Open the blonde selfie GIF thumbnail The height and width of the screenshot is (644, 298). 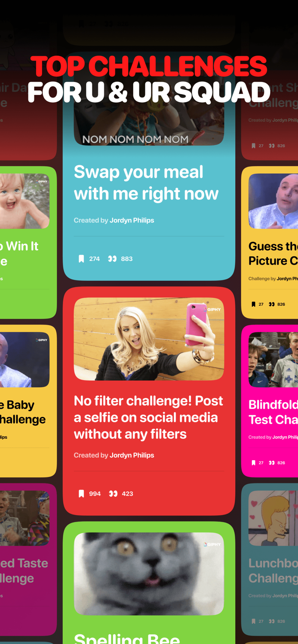click(149, 339)
